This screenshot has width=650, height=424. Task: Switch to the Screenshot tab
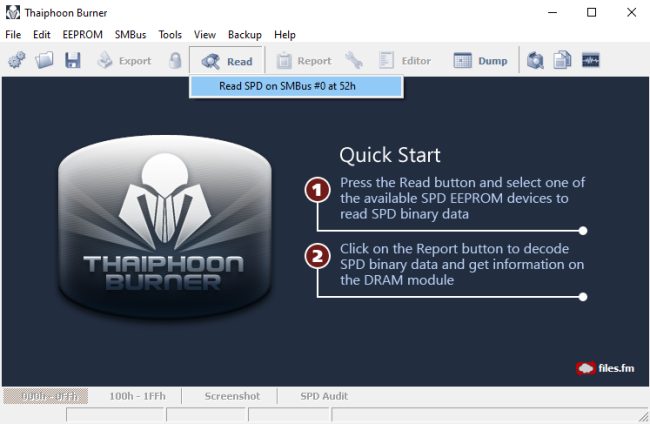[x=232, y=396]
